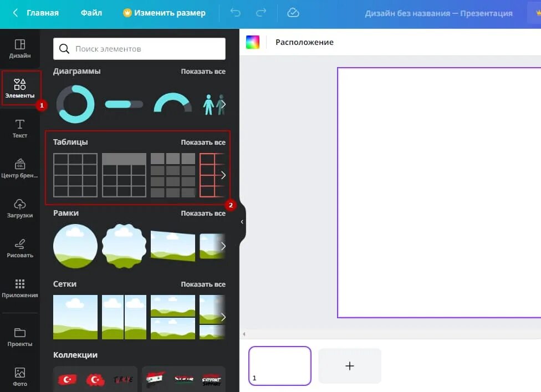The height and width of the screenshot is (392, 541).
Task: Open the Файл menu
Action: point(91,13)
